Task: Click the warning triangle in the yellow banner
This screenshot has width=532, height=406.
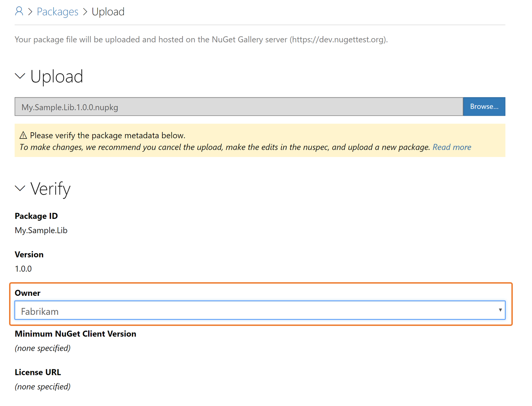Action: (23, 135)
